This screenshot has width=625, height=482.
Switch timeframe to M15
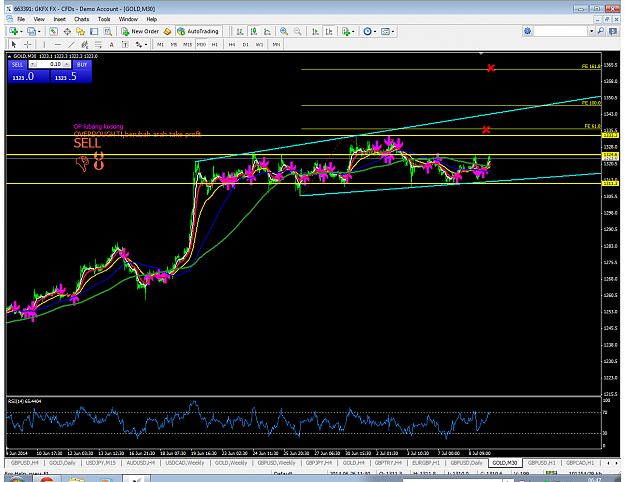tap(187, 44)
